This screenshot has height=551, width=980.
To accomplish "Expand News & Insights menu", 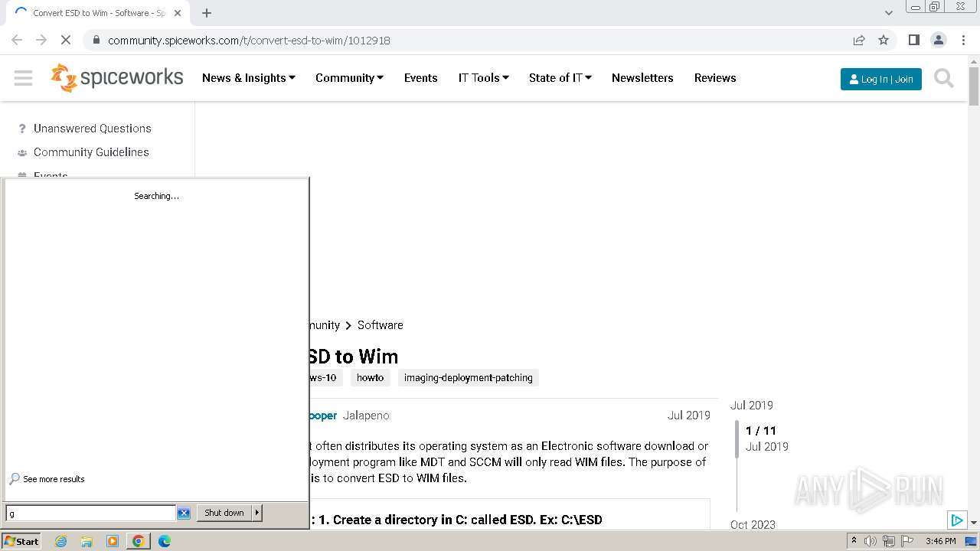I will pos(248,78).
